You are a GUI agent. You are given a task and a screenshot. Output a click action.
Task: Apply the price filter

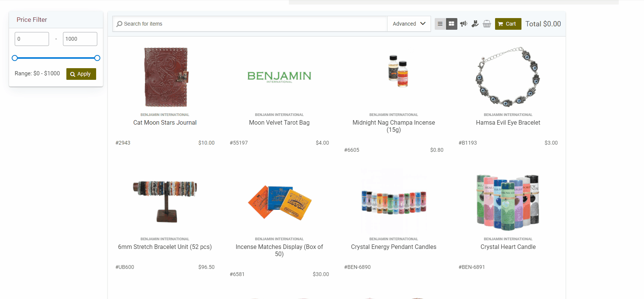81,74
